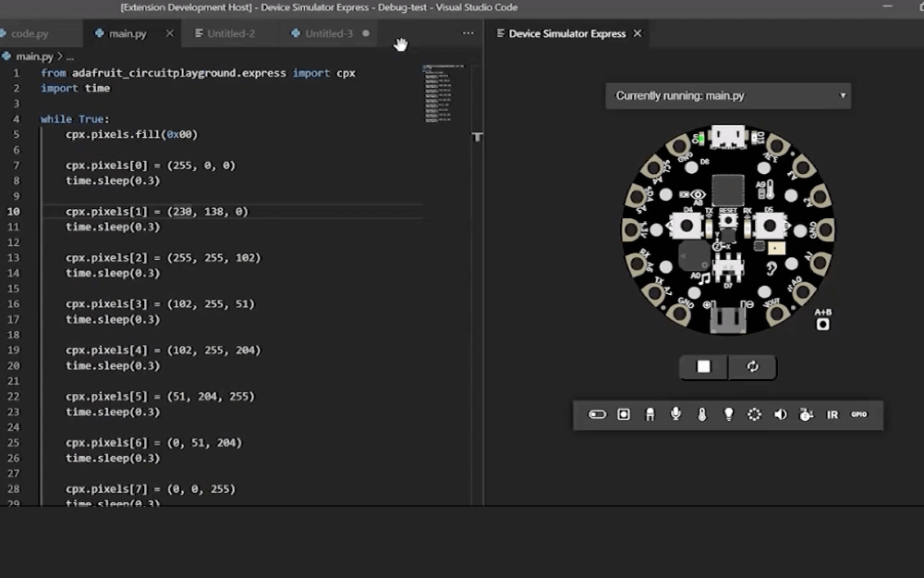This screenshot has width=924, height=578.
Task: Open the red LED toolbar icon
Action: [x=650, y=414]
